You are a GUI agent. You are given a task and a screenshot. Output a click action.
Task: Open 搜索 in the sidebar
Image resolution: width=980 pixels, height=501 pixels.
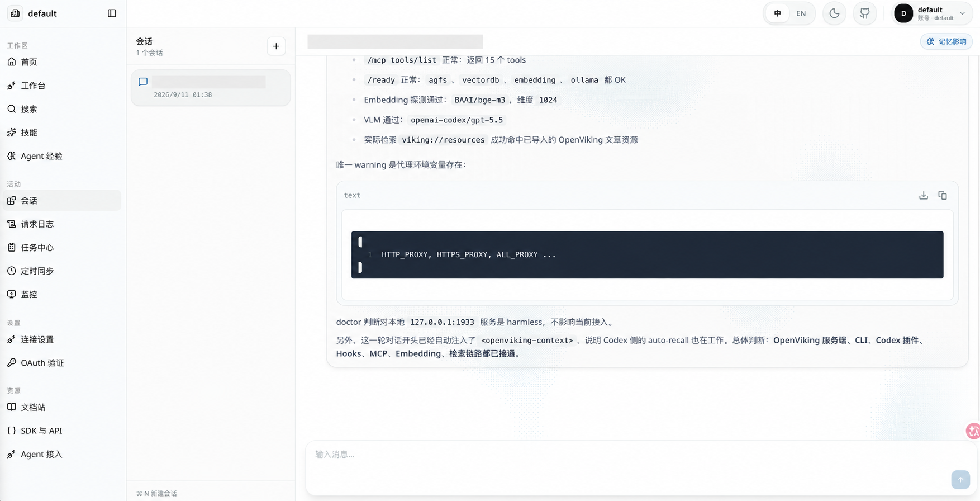pyautogui.click(x=61, y=109)
